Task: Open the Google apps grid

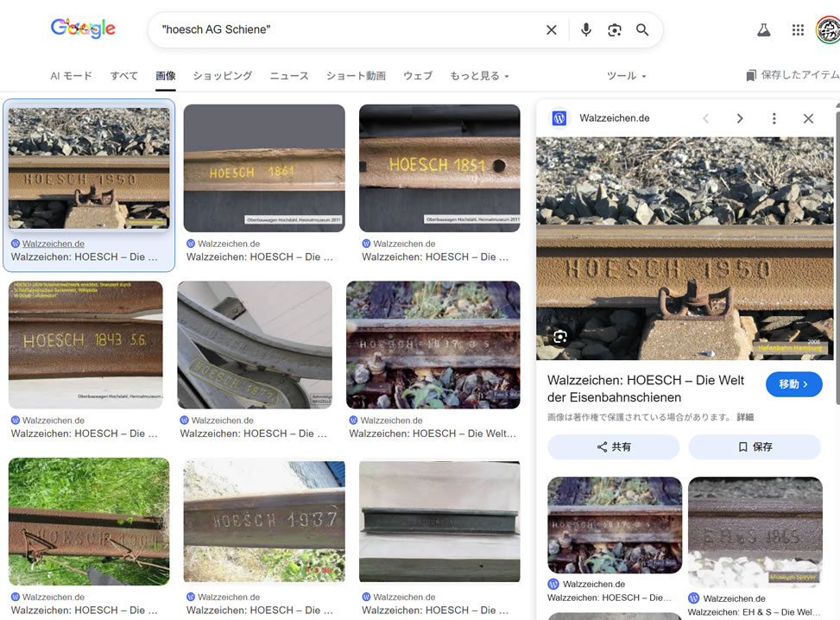Action: (798, 30)
